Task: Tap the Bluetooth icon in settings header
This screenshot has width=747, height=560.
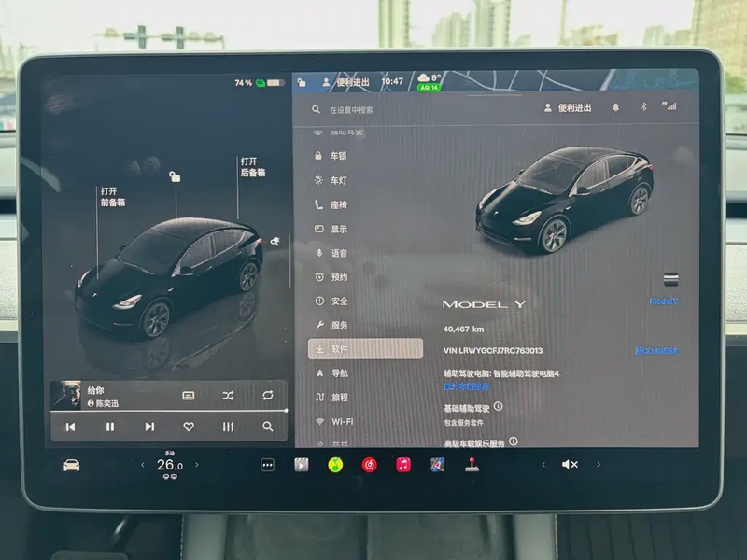Action: (643, 107)
